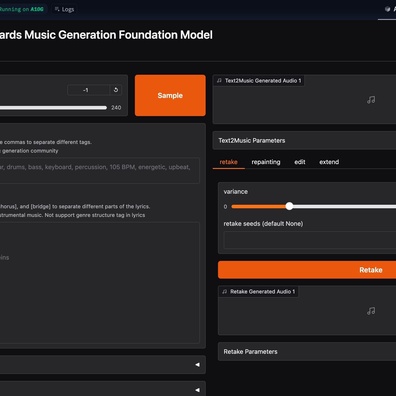This screenshot has width=396, height=396.
Task: Click the tags input with drums, bass, keyboard
Action: tap(99, 170)
